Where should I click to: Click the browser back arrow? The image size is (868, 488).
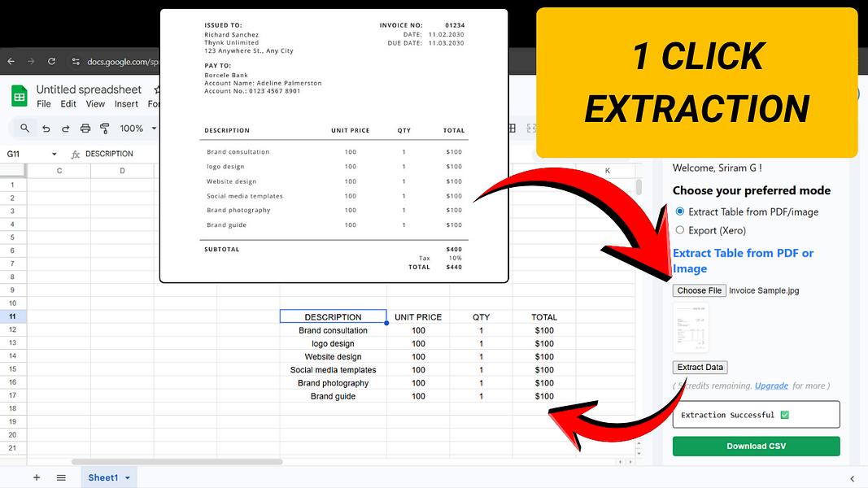click(x=11, y=62)
